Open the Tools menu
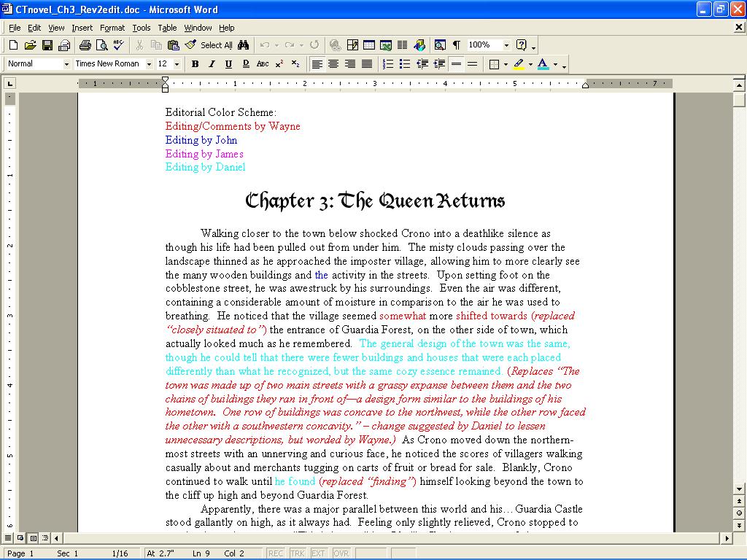Viewport: 747px width, 560px height. 141,28
